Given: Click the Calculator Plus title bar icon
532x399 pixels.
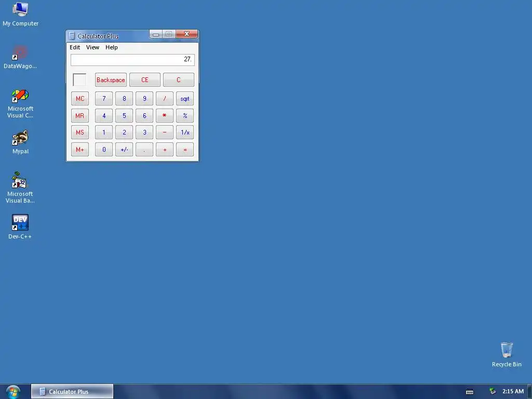Looking at the screenshot, I should 72,36.
